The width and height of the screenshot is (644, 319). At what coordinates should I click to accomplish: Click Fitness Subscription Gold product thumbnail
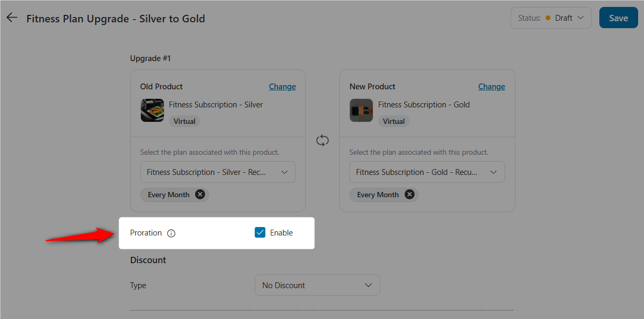pos(361,111)
